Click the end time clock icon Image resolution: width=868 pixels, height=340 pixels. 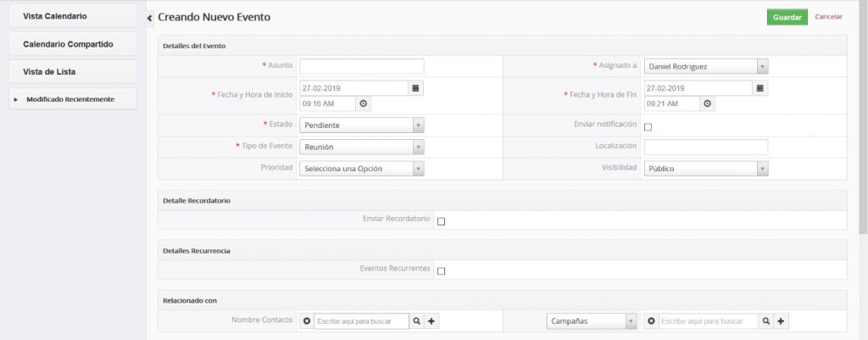(708, 103)
